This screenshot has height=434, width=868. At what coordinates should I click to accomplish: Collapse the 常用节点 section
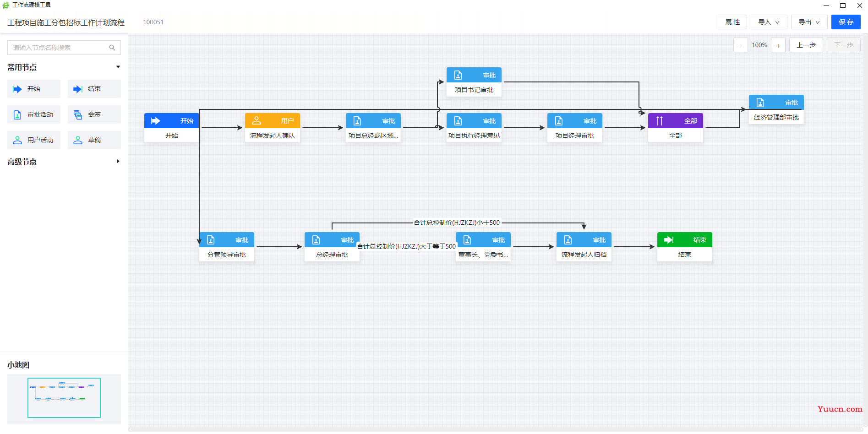pos(118,67)
